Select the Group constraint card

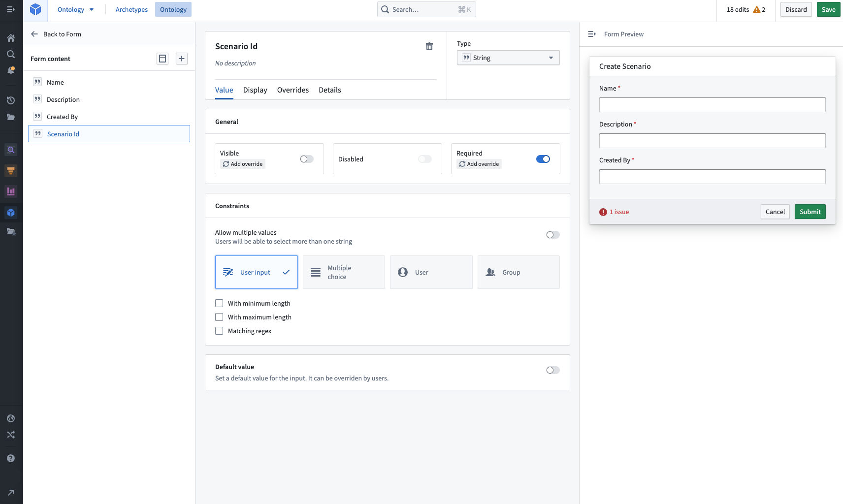519,272
